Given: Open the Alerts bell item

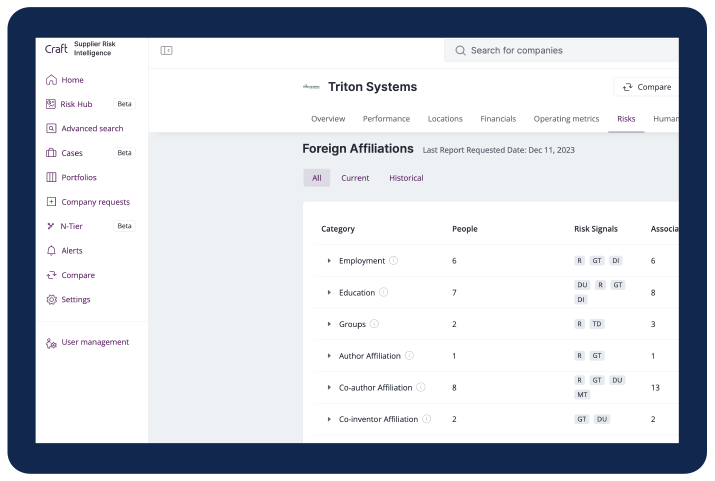Looking at the screenshot, I should [x=64, y=251].
